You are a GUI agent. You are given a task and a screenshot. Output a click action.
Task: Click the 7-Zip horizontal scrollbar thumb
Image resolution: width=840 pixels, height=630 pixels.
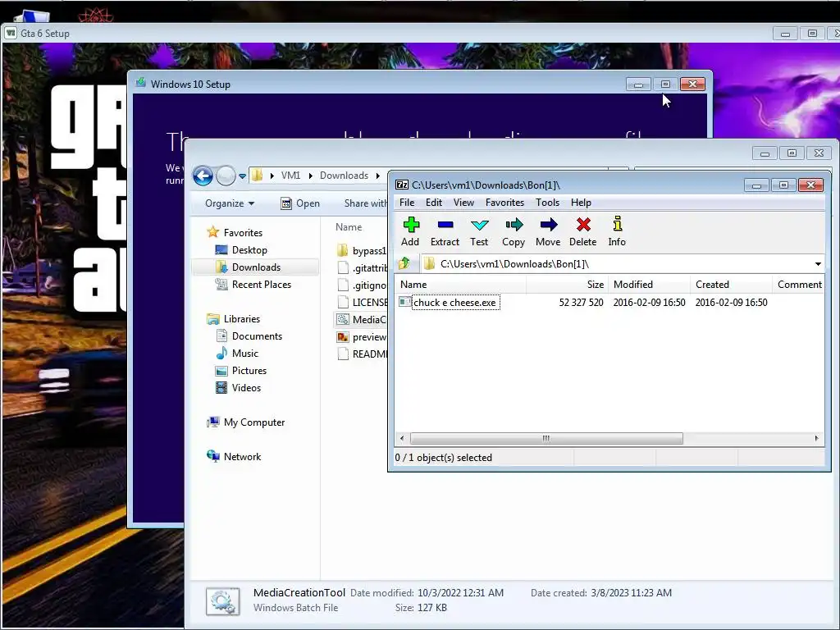point(546,438)
